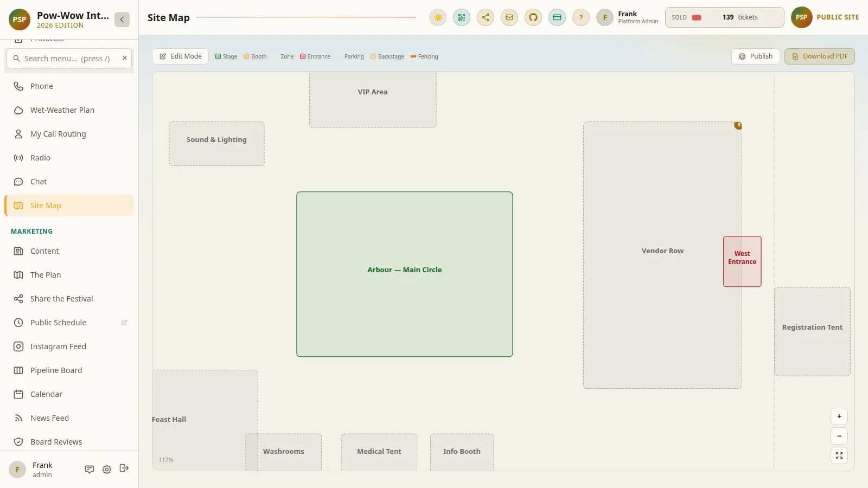
Task: Toggle the sun light-theme icon
Action: click(x=438, y=17)
